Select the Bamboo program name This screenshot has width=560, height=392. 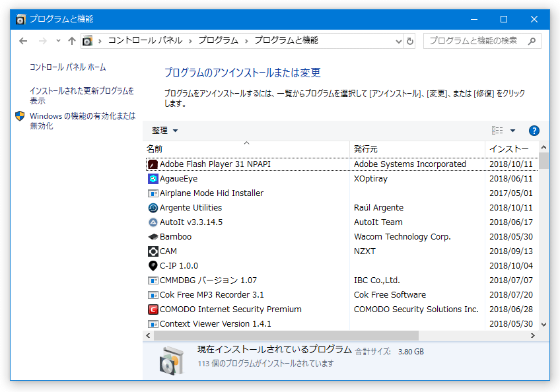click(176, 237)
